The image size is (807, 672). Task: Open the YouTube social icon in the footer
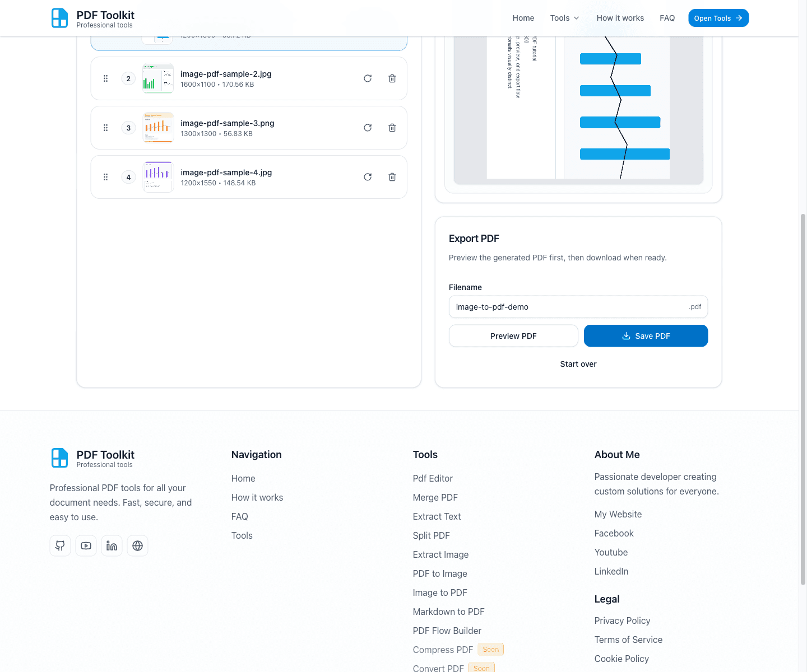pos(86,545)
